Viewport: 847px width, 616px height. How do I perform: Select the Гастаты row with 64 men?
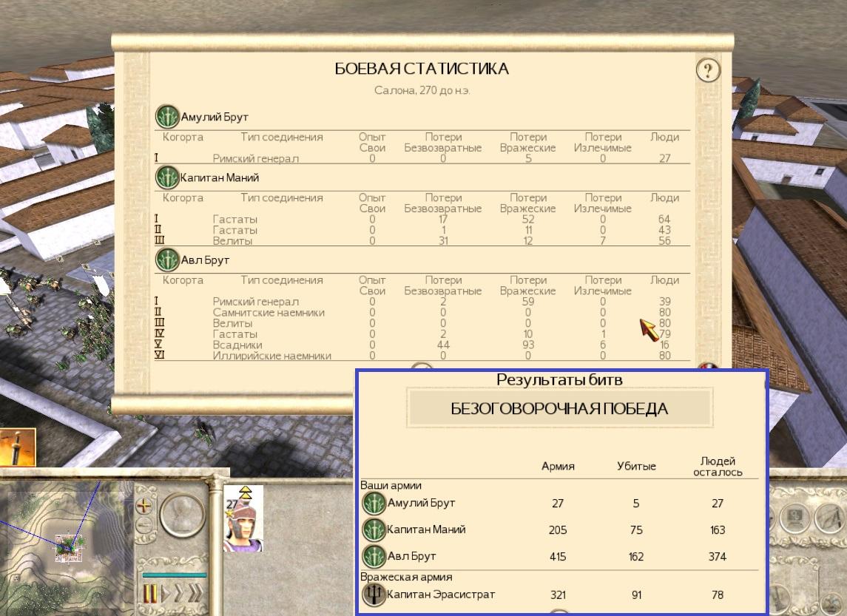(422, 219)
